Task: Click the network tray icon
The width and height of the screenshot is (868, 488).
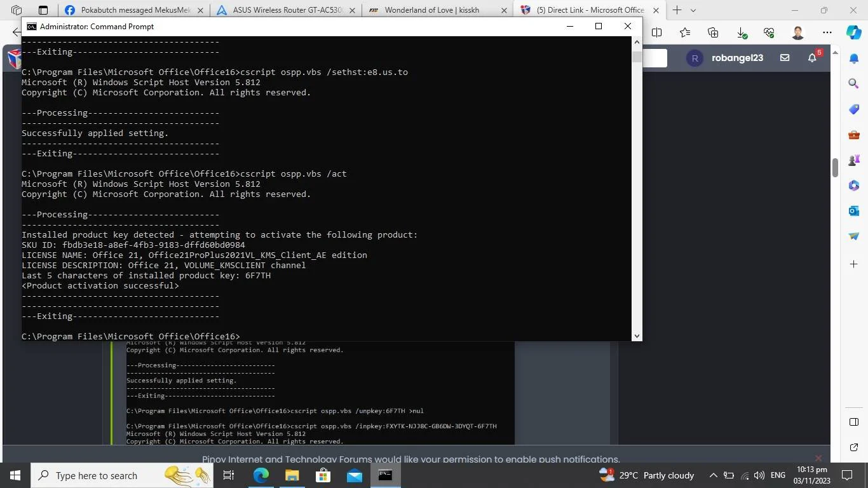Action: pos(744,475)
